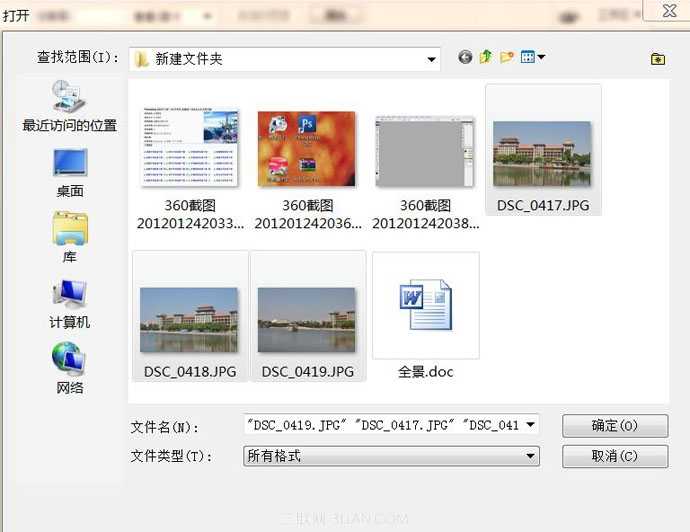
Task: Select the DSC_0417.JPG thumbnail
Action: (542, 154)
